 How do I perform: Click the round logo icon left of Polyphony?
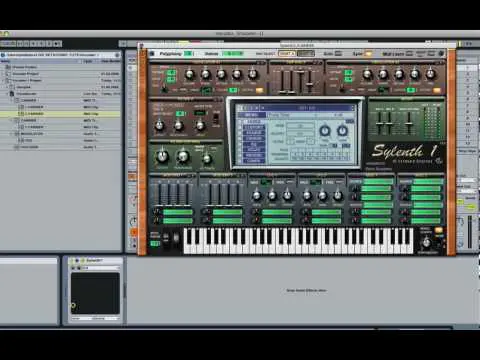point(152,53)
